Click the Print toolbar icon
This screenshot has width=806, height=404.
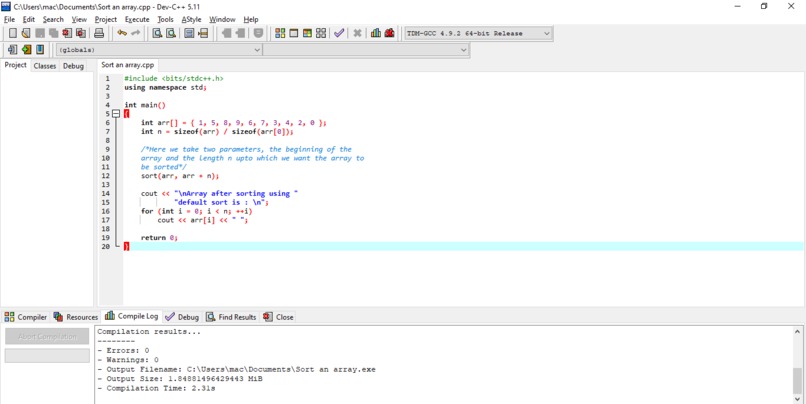tap(99, 33)
